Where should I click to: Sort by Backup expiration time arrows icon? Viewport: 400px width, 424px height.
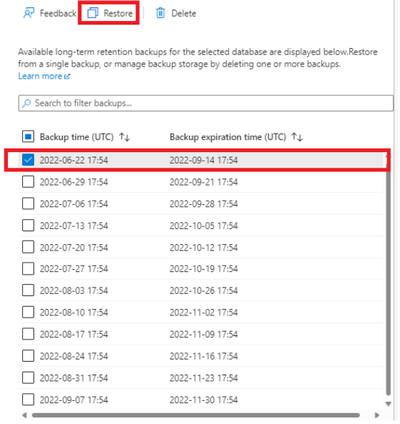[x=297, y=137]
